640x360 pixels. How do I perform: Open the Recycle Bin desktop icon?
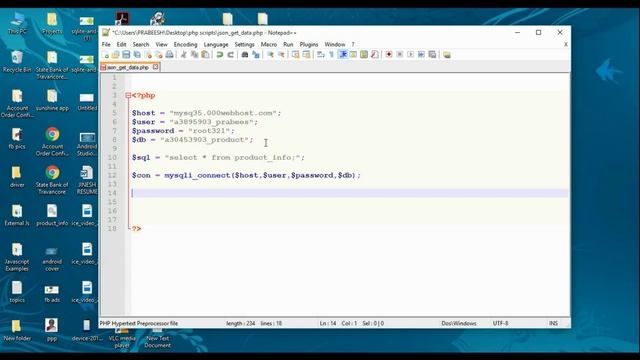(17, 62)
